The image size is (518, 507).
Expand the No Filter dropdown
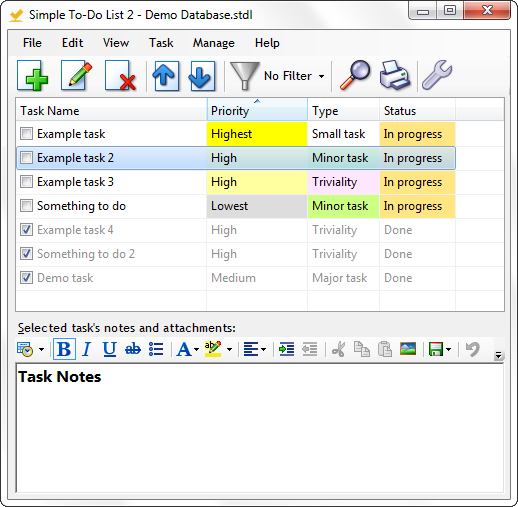coord(321,76)
